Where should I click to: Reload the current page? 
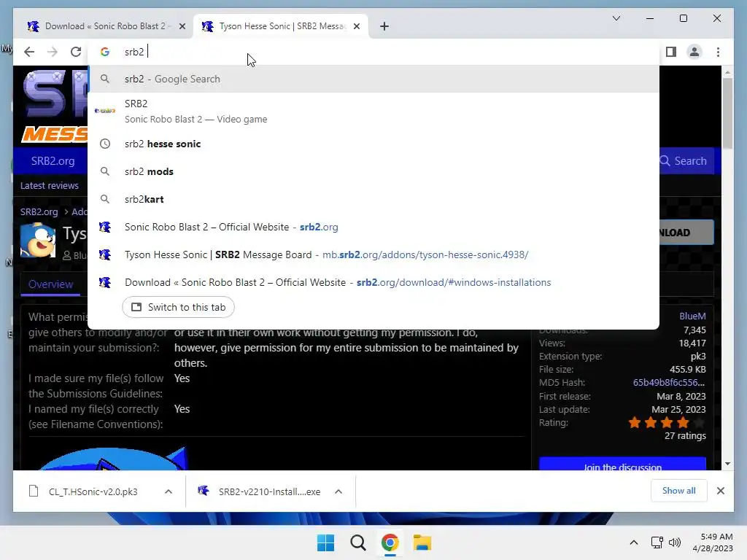coord(76,52)
